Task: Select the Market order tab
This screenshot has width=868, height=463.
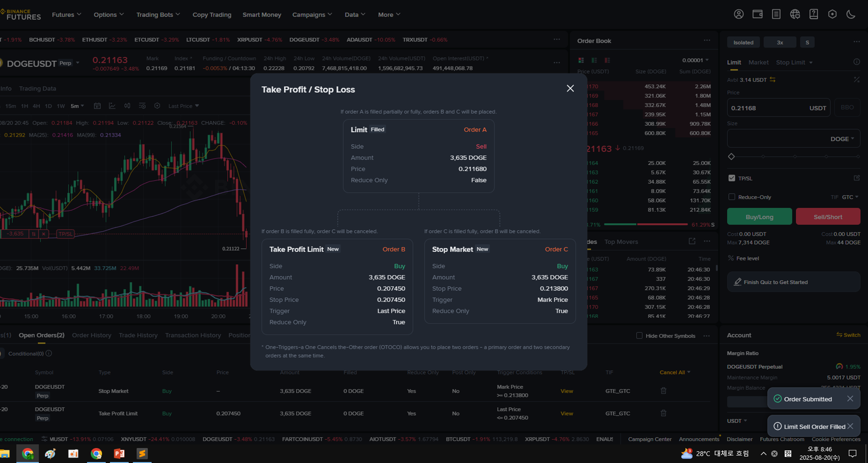Action: [x=758, y=63]
